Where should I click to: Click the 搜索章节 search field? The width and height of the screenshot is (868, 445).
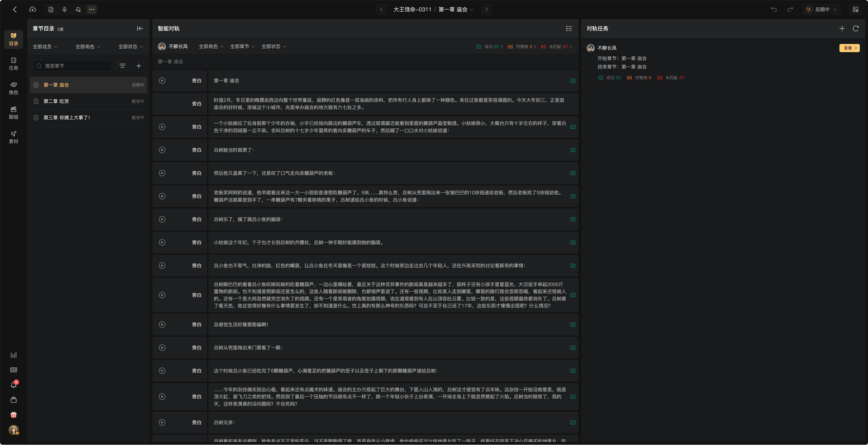pyautogui.click(x=72, y=66)
